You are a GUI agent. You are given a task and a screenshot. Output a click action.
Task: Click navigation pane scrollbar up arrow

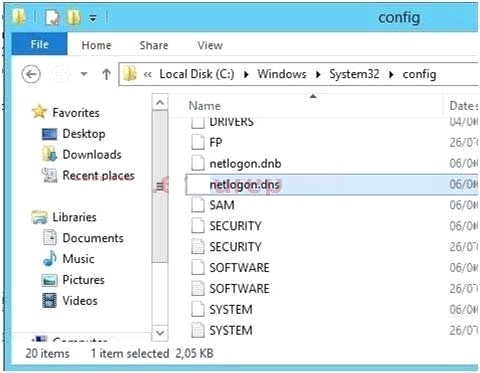(x=160, y=102)
